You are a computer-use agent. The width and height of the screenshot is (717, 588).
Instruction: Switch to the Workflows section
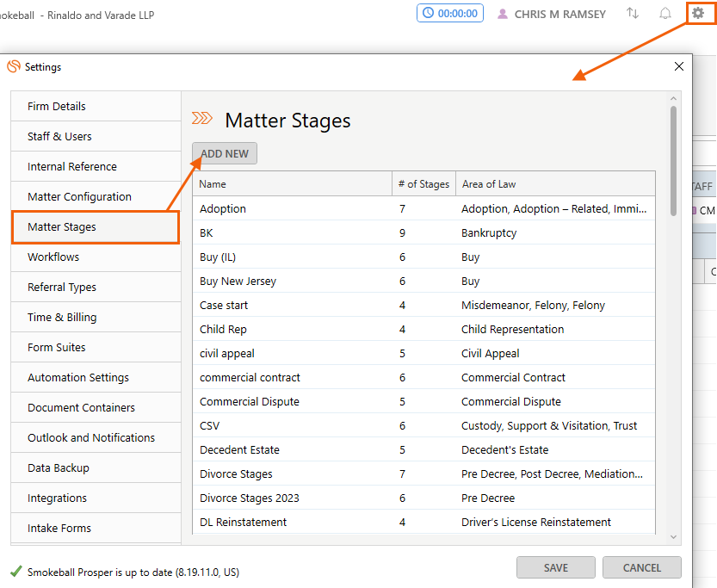[x=96, y=257]
